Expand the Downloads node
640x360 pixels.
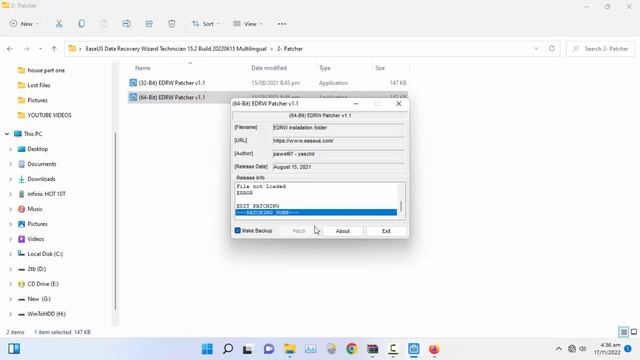[11, 179]
